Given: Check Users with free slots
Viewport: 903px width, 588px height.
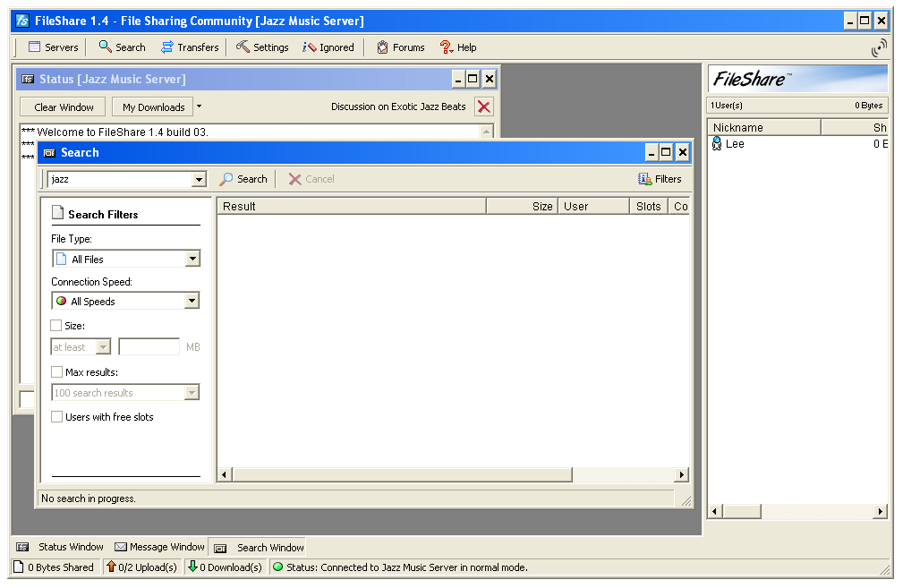Looking at the screenshot, I should (56, 417).
